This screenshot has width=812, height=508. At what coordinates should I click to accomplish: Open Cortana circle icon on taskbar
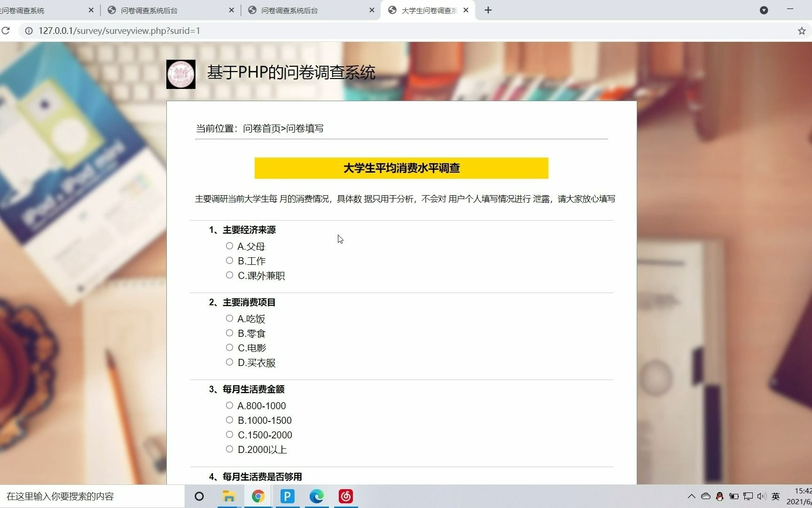click(199, 496)
